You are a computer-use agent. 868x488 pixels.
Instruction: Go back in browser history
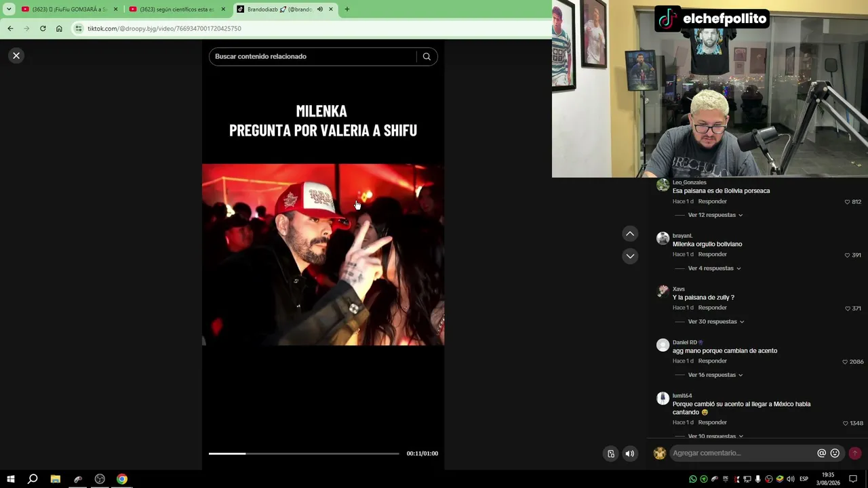click(10, 28)
